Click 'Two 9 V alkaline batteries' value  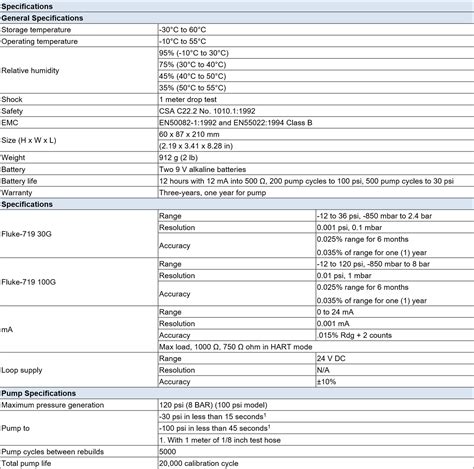click(x=202, y=169)
